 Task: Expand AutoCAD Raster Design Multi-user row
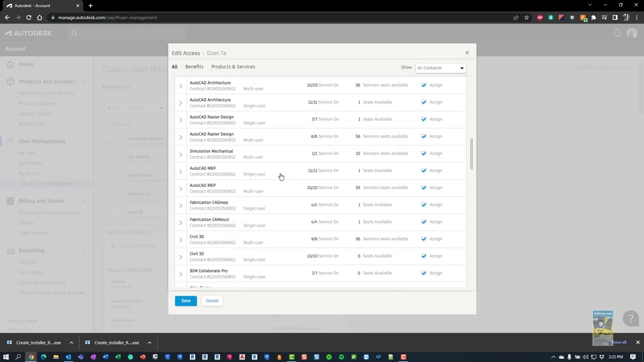click(181, 137)
